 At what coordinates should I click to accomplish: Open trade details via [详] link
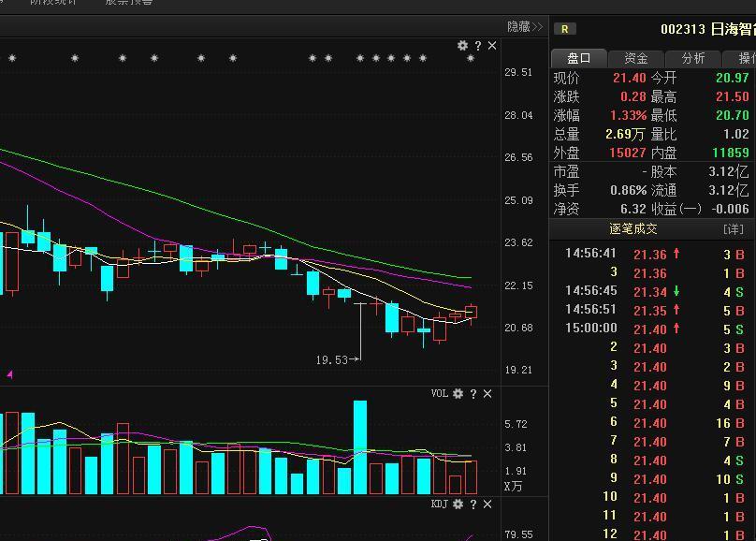pos(734,229)
